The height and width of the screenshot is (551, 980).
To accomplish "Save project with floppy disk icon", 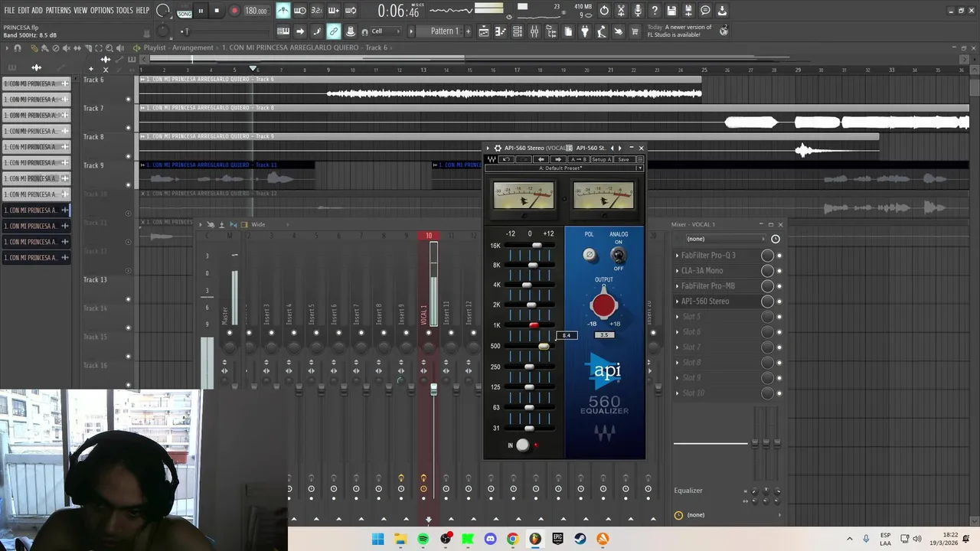I will (671, 11).
